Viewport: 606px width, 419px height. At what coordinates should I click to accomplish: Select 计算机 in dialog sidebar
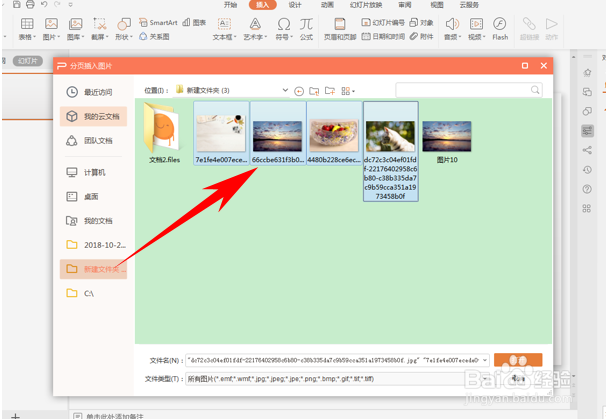click(93, 172)
